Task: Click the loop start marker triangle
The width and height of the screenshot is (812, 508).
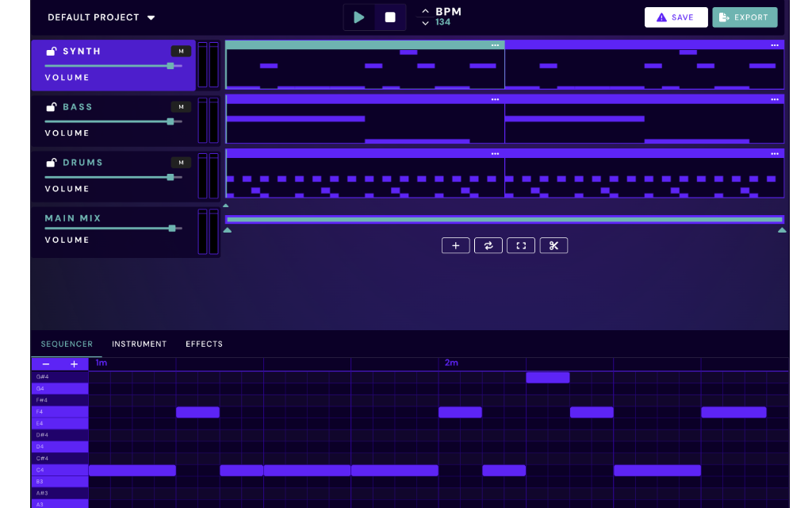Action: point(228,230)
